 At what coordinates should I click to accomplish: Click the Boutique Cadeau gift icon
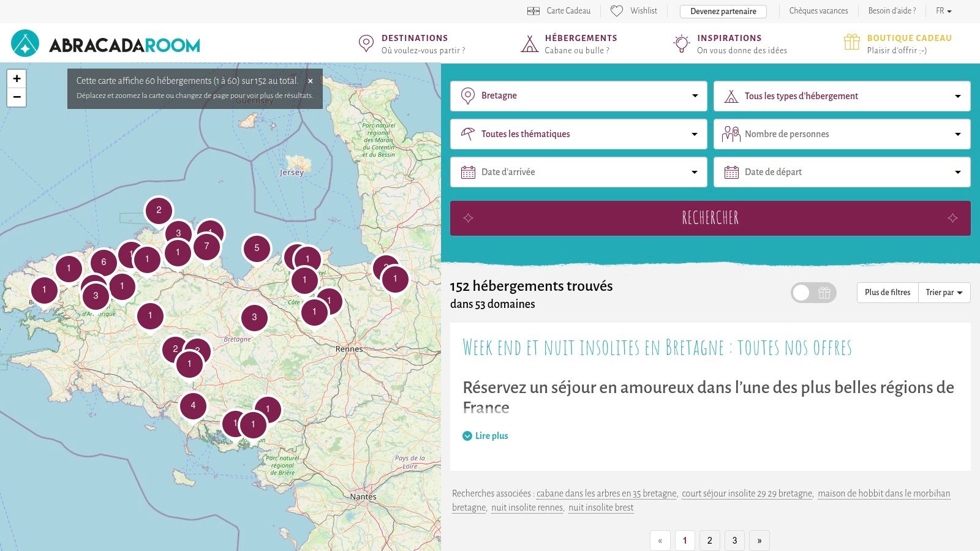coord(851,42)
